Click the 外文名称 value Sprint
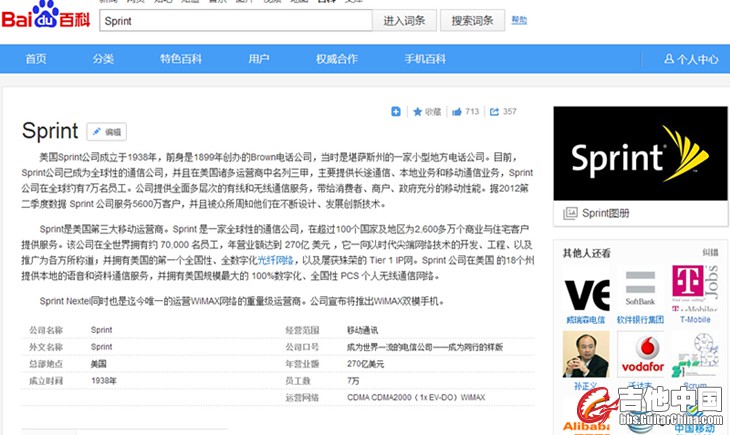The image size is (730, 435). tap(101, 347)
